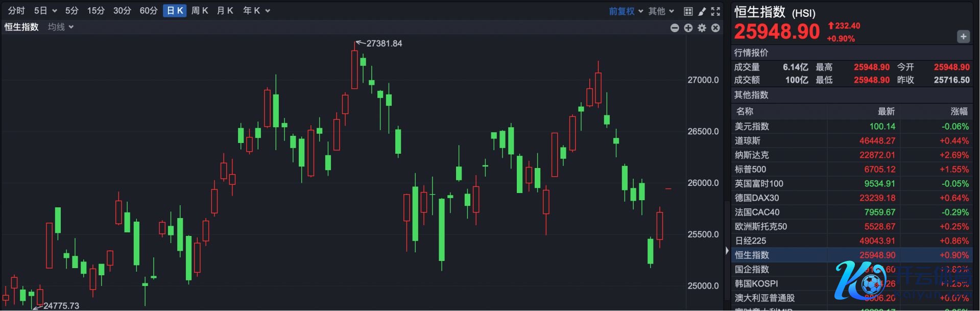980x311 pixels.
Task: Select the drawing brush tool
Action: (x=702, y=11)
